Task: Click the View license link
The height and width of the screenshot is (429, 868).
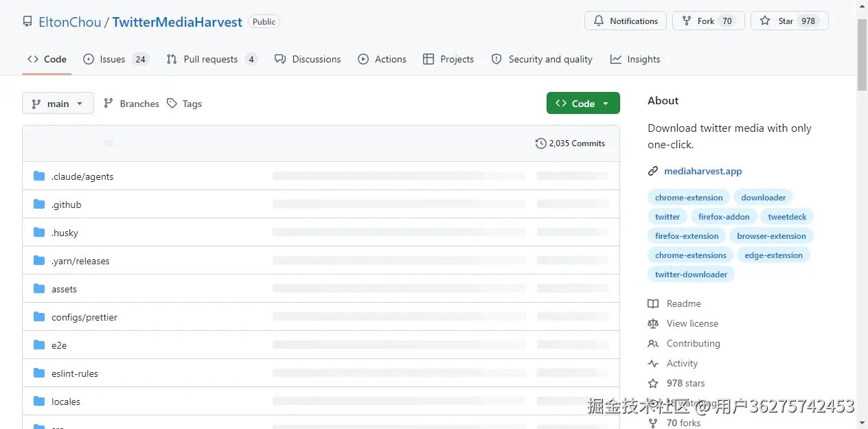Action: (x=692, y=323)
